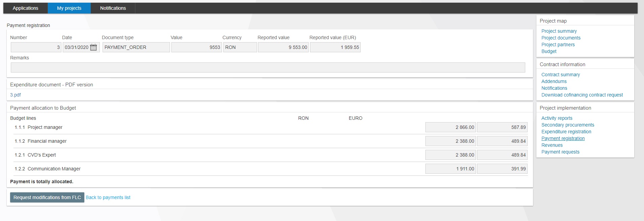Open the My projects tab
644x221 pixels.
click(x=69, y=8)
